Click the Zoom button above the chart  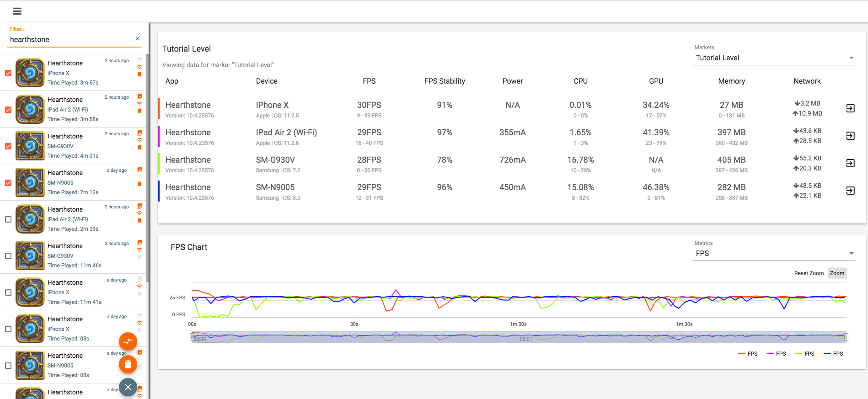pyautogui.click(x=837, y=273)
